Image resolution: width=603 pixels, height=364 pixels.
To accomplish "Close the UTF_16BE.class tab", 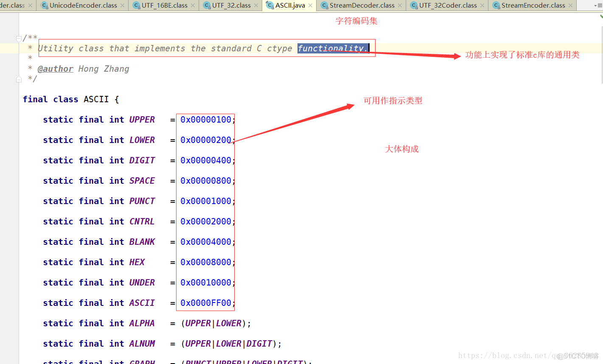I will (193, 6).
